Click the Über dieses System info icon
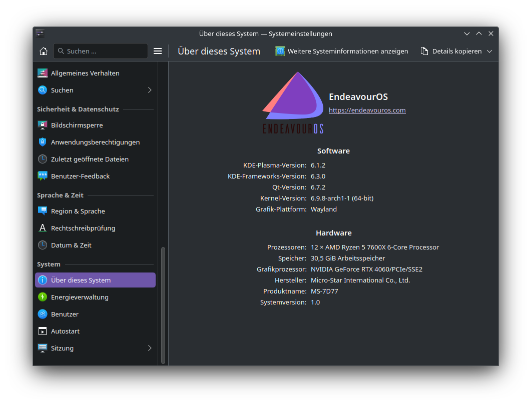Screen dimensions: 532x405 click(x=43, y=280)
